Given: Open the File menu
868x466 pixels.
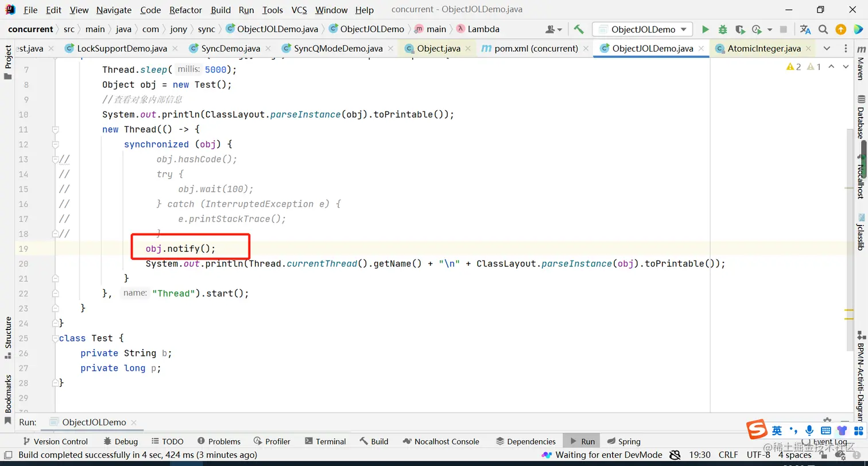Looking at the screenshot, I should (x=30, y=10).
